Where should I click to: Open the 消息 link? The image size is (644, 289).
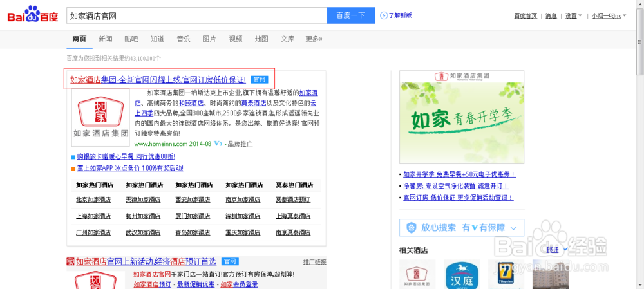[551, 16]
